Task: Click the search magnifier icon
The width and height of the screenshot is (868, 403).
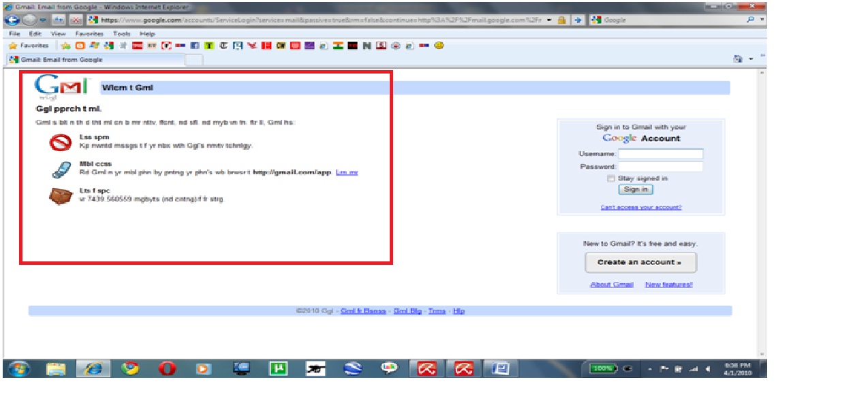Action: [x=751, y=20]
